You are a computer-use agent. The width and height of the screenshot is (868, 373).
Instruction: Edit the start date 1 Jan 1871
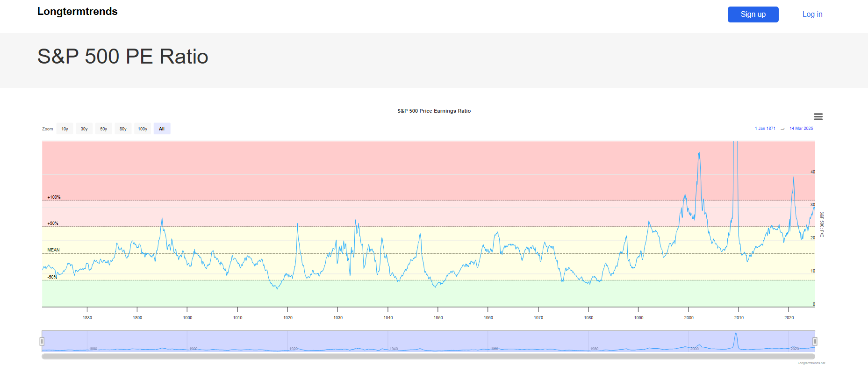click(x=765, y=129)
